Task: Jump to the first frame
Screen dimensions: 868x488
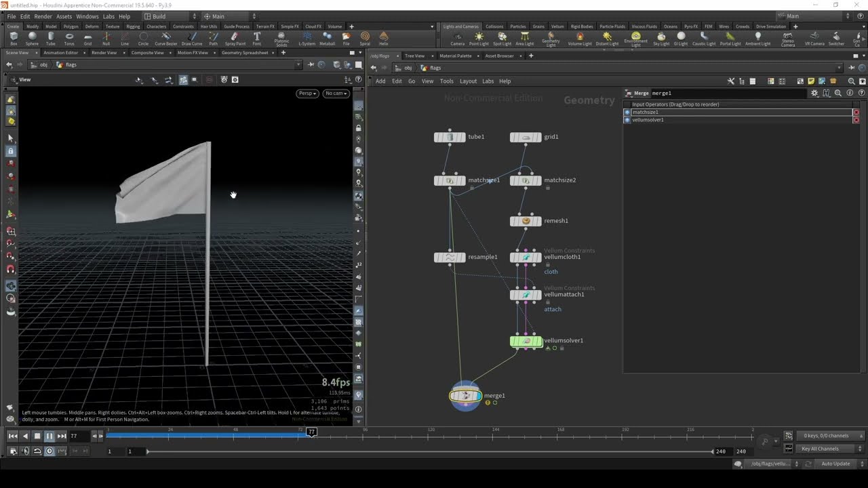Action: [x=12, y=436]
